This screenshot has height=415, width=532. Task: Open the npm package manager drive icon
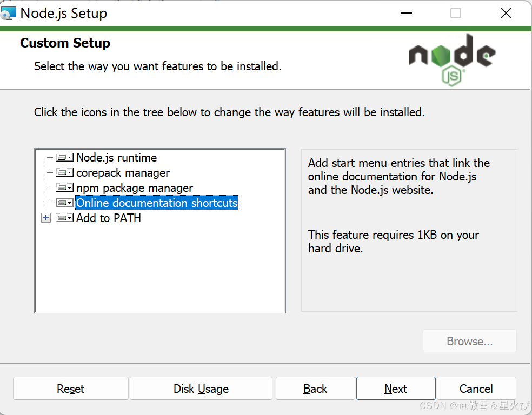coord(65,188)
